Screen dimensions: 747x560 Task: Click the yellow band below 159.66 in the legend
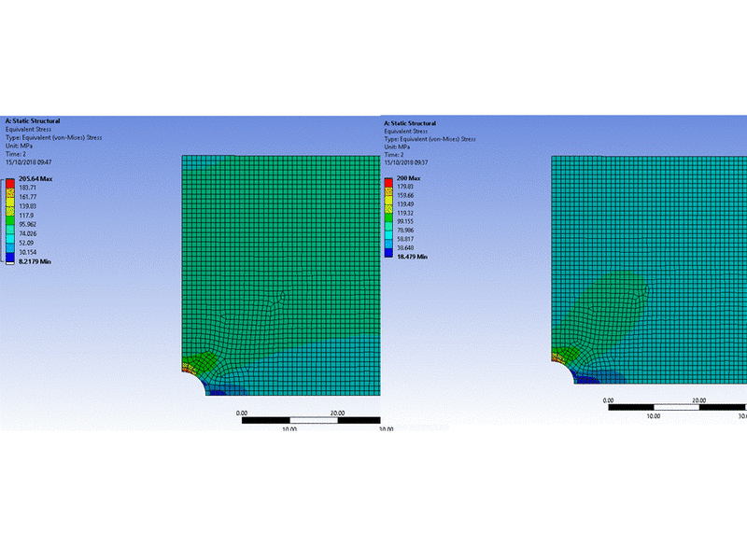point(388,200)
